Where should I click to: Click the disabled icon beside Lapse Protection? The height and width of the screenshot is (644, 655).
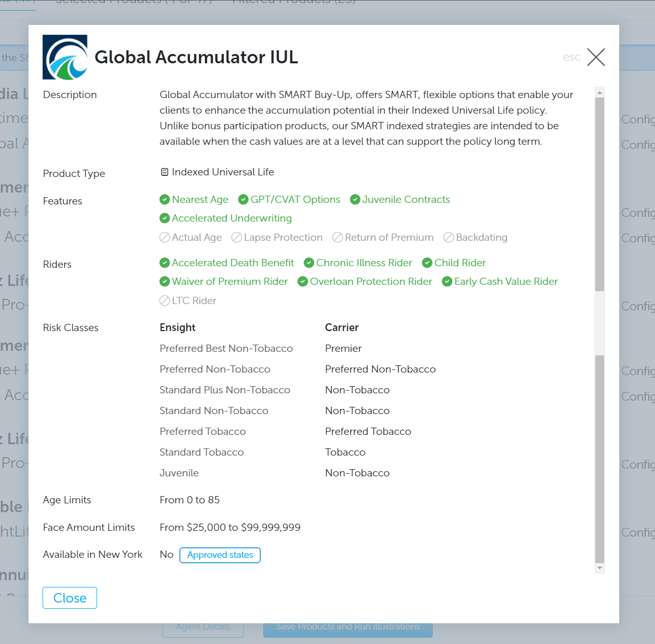click(x=237, y=237)
